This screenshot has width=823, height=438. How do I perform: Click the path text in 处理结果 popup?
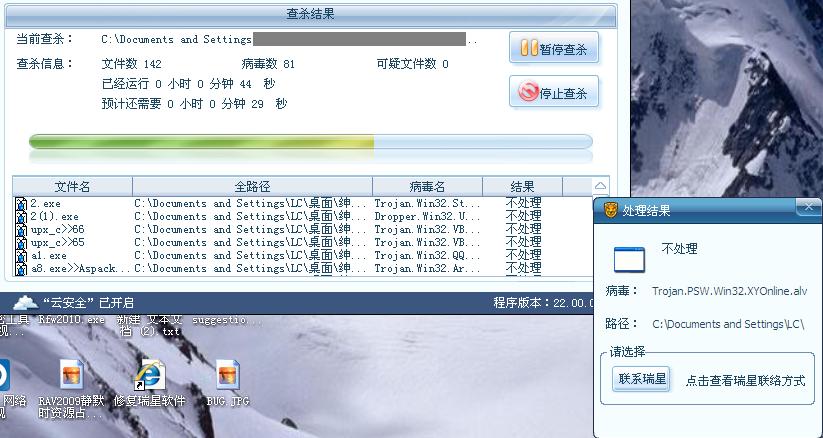(728, 324)
